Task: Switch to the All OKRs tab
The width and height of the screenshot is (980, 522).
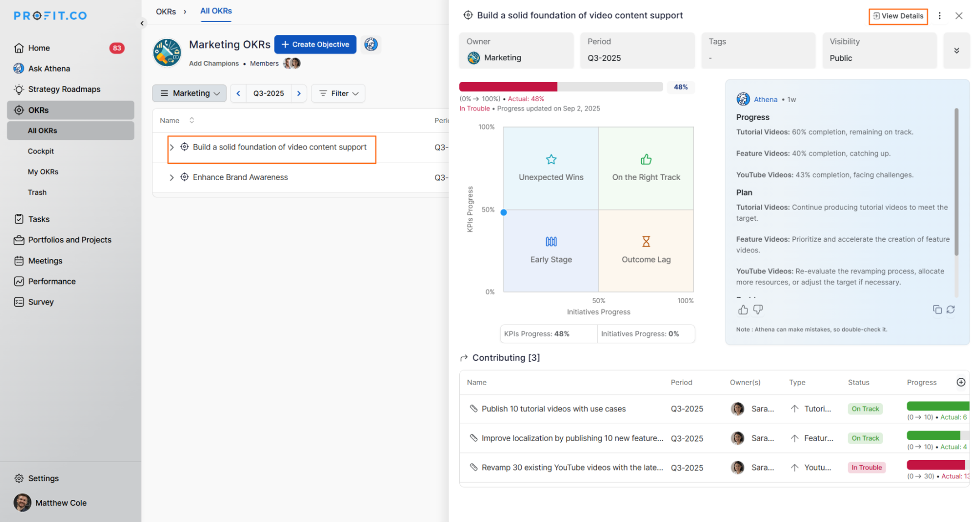Action: click(216, 11)
